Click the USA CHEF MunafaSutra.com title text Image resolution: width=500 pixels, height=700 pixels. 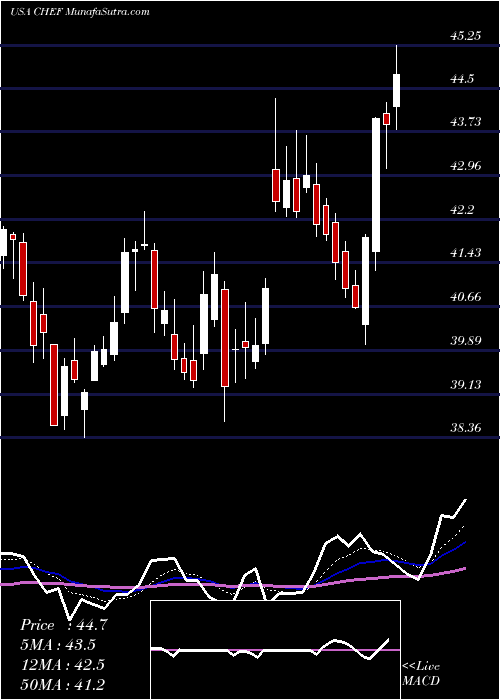pyautogui.click(x=79, y=12)
